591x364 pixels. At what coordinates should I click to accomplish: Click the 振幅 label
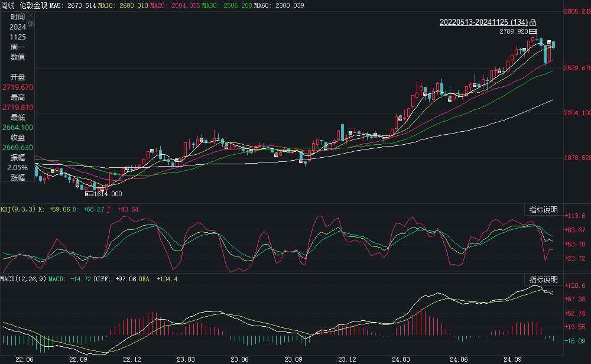point(18,158)
